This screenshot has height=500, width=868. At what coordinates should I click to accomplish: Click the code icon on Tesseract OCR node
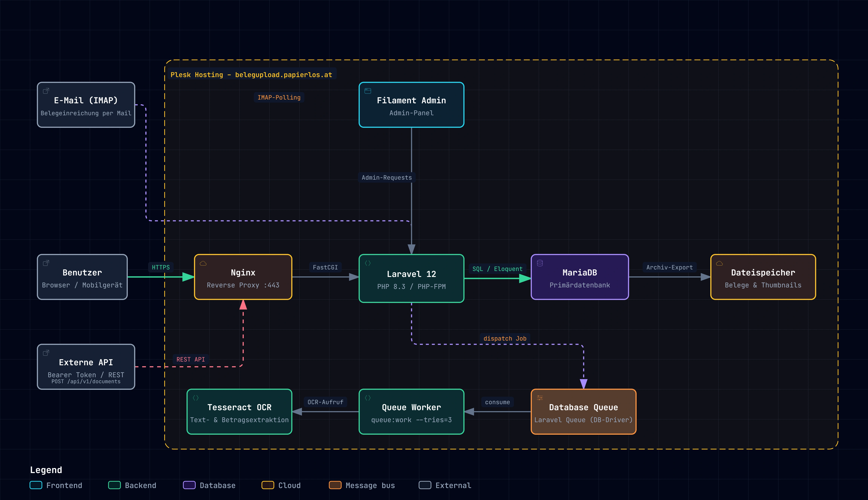(196, 398)
